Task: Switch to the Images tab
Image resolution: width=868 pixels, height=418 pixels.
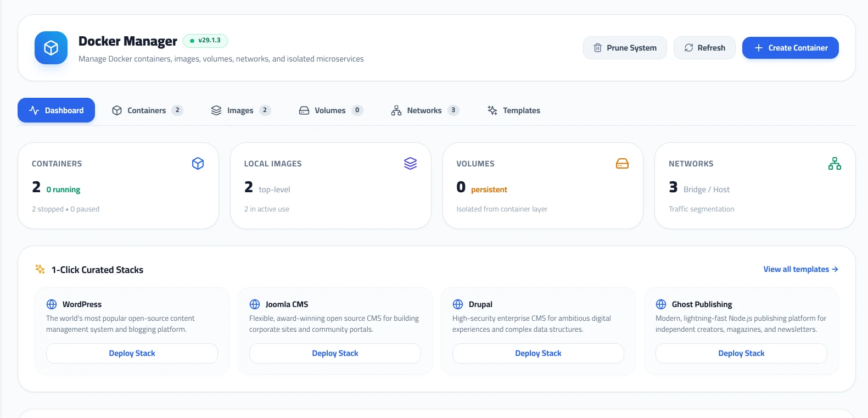Action: 241,110
